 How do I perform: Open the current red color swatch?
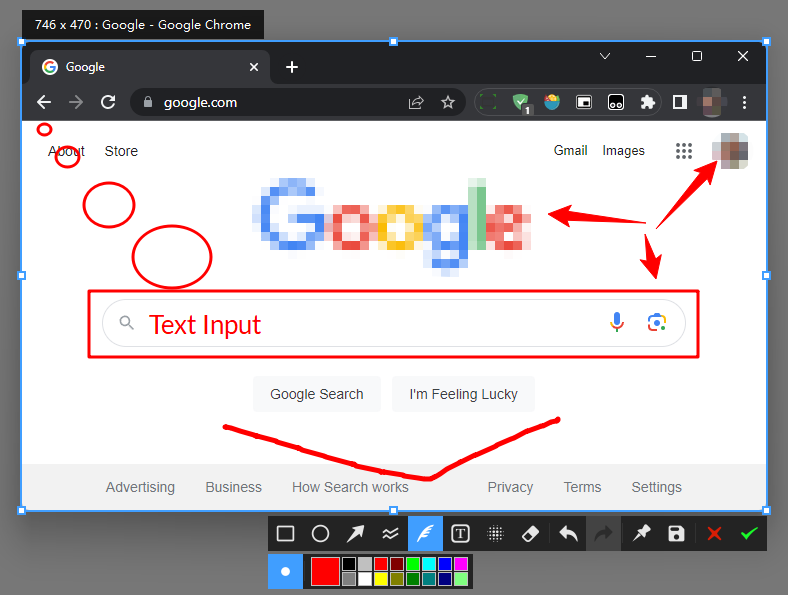pyautogui.click(x=325, y=571)
